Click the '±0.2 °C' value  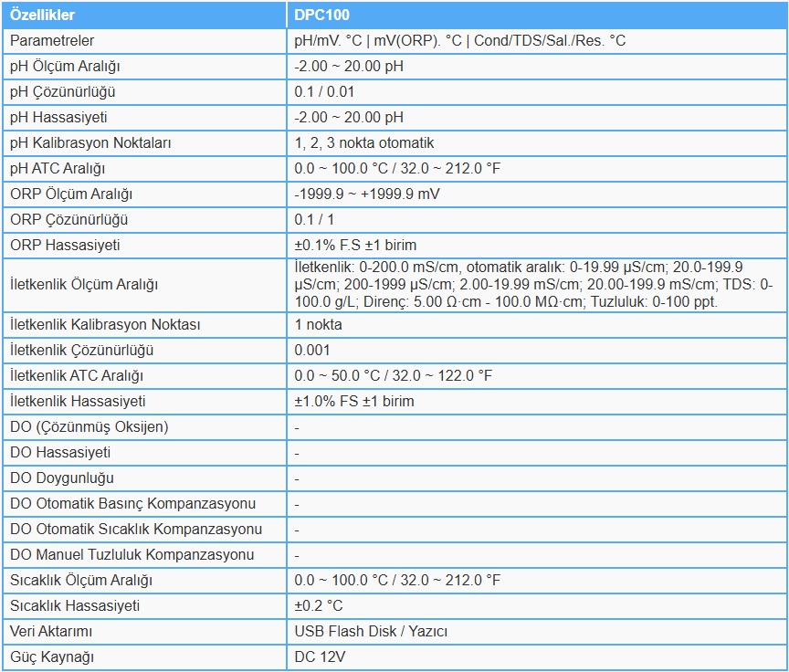point(319,606)
